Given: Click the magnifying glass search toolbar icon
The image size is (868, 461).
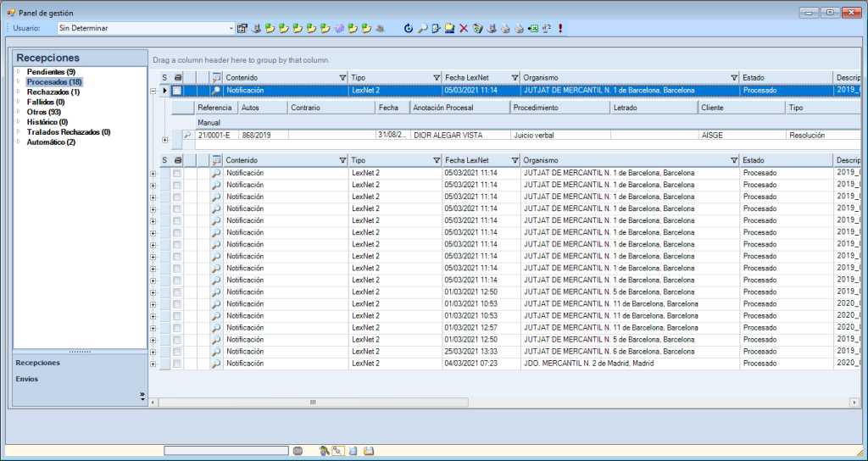Looking at the screenshot, I should pos(422,28).
